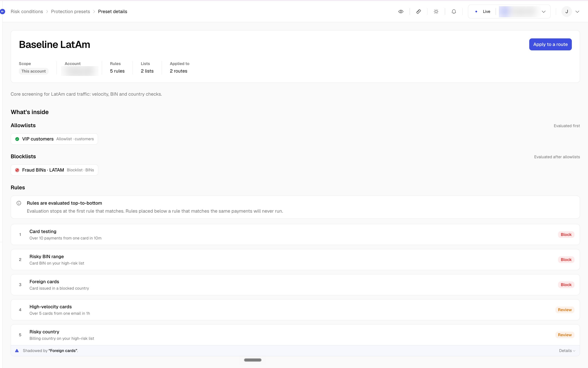Click green check icon on VIP customers
This screenshot has width=588, height=368.
click(17, 139)
